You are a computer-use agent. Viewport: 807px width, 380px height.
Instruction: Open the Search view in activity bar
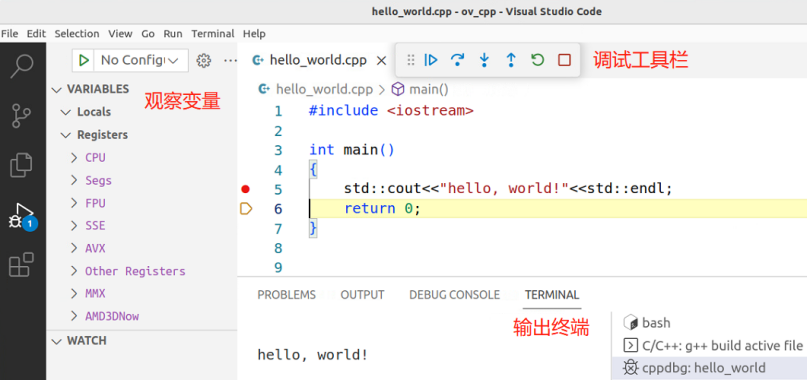(x=22, y=66)
